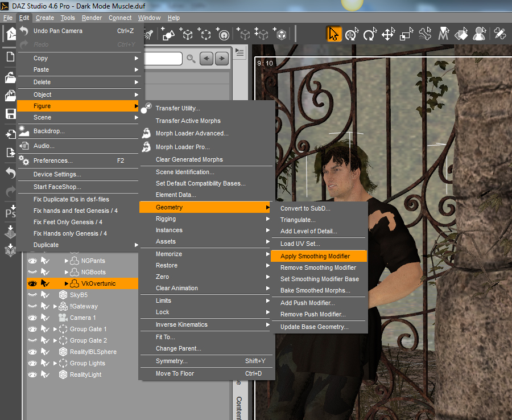Expand the !!Gateway tree node
512x420 pixels.
tap(55, 306)
